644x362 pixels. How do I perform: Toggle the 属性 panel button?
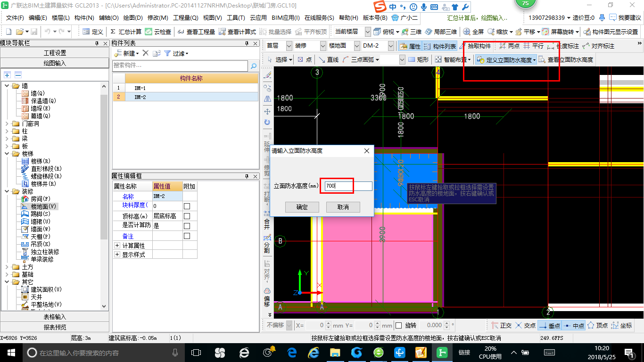409,46
